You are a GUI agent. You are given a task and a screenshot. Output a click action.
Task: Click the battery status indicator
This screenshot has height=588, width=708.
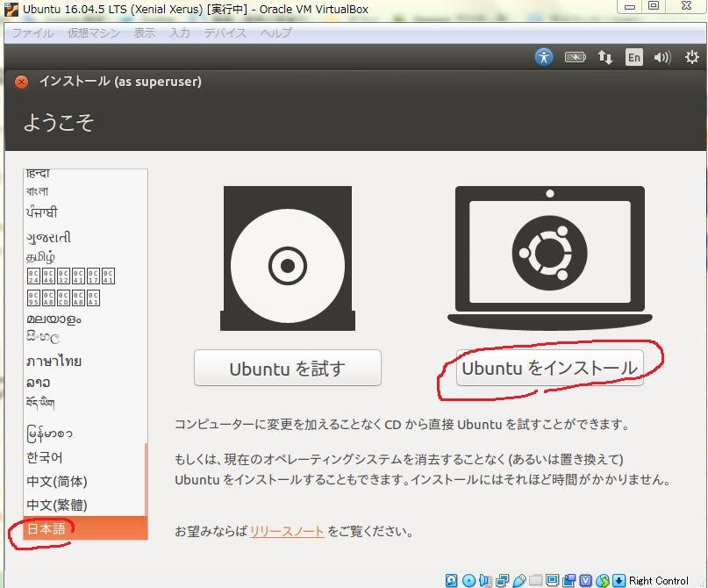575,57
